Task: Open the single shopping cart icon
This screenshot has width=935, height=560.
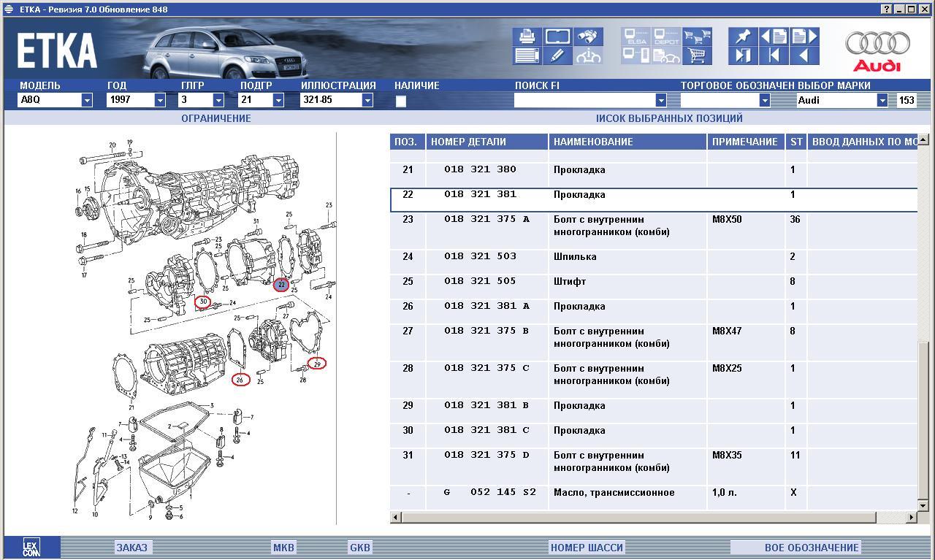Action: click(x=698, y=55)
